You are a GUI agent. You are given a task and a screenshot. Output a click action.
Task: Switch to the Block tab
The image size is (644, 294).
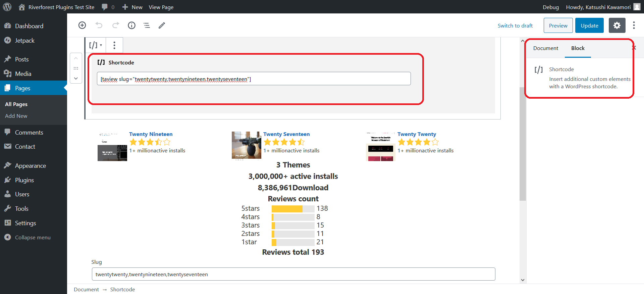(x=578, y=48)
